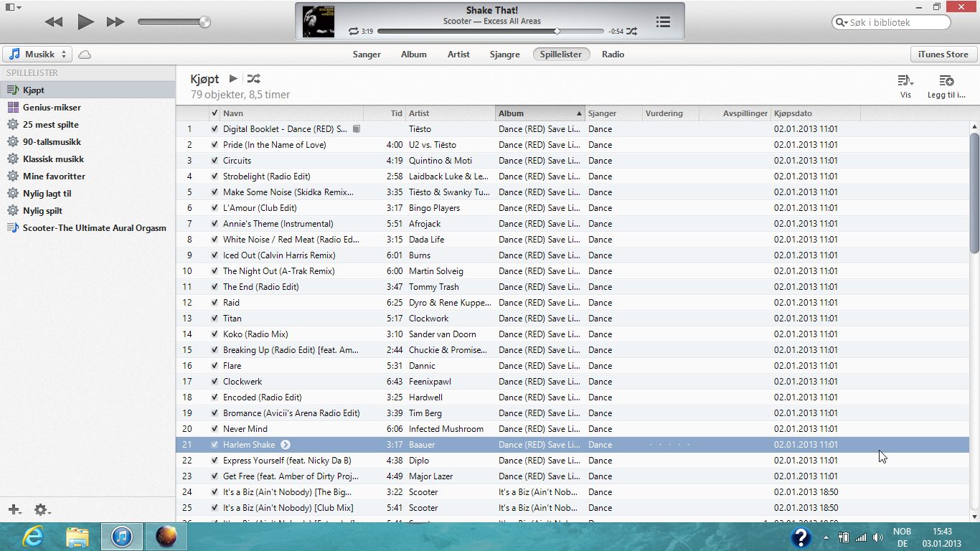
Task: Click the playback progress bar for Shake That!
Action: [x=490, y=32]
